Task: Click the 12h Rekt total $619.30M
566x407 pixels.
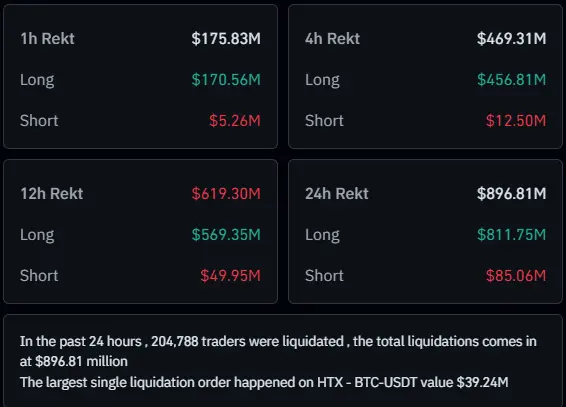Action: pos(226,194)
